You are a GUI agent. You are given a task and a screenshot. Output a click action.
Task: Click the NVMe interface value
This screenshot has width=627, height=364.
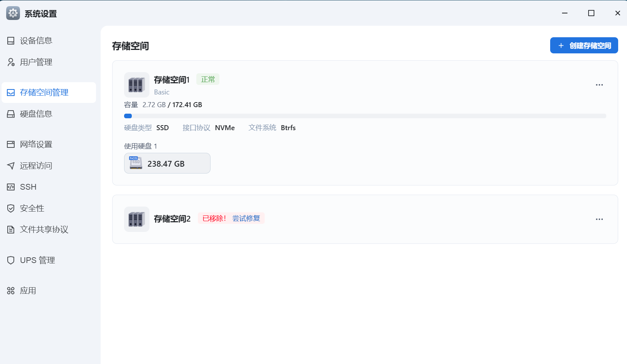click(225, 128)
